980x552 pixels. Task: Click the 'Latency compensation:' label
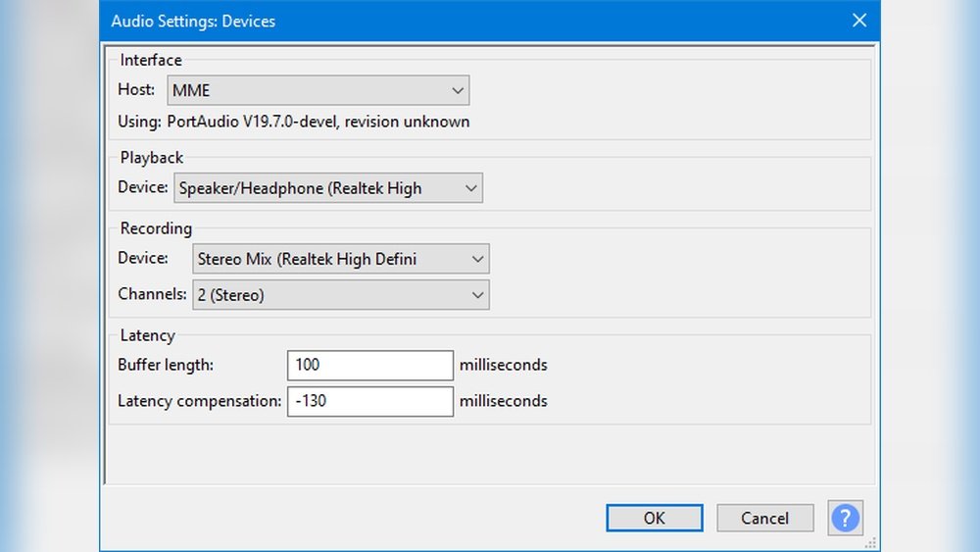tap(199, 401)
